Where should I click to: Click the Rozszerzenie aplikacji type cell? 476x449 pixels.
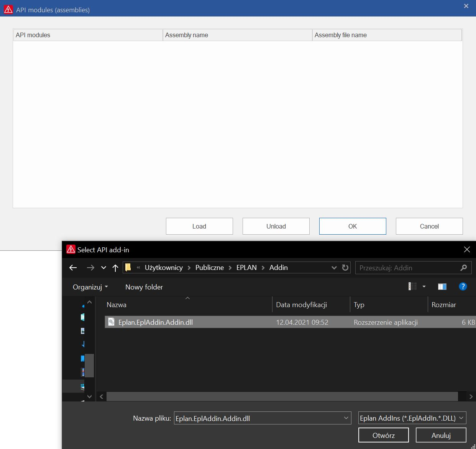coord(386,322)
